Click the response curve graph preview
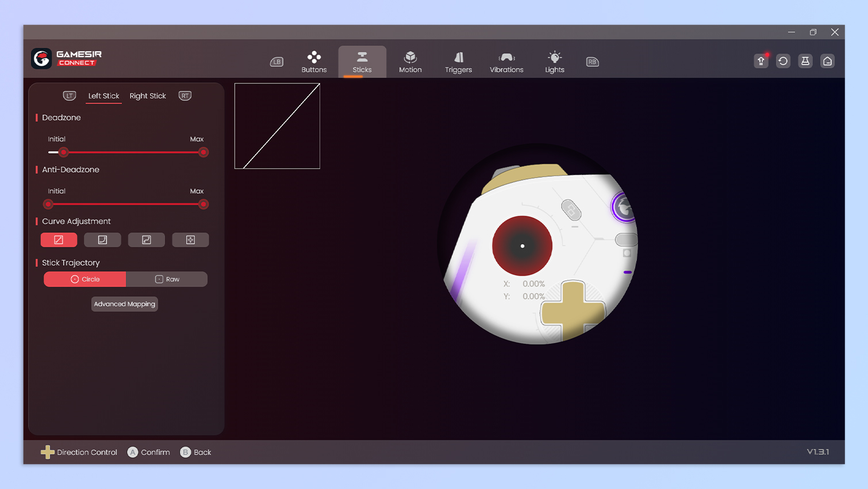Image resolution: width=868 pixels, height=489 pixels. (x=277, y=126)
